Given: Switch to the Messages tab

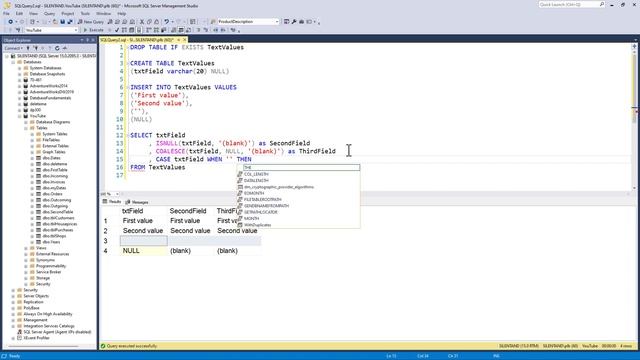Looking at the screenshot, I should [137, 202].
